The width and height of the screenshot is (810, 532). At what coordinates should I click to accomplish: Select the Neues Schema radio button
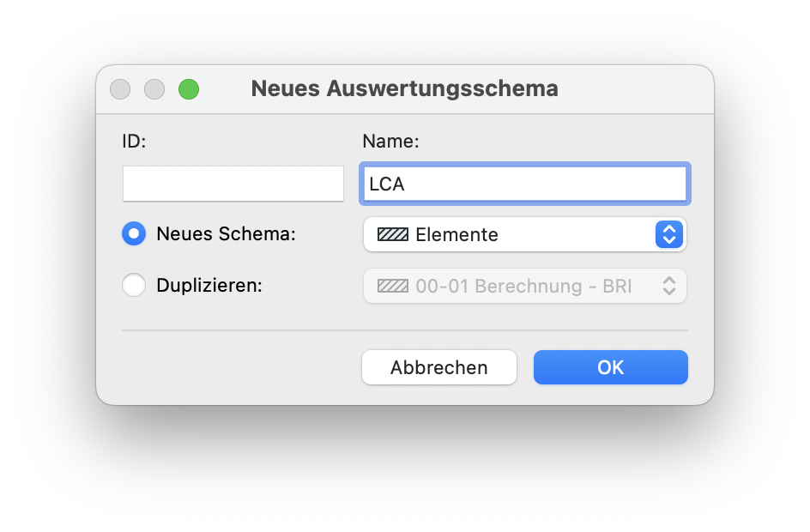click(134, 233)
